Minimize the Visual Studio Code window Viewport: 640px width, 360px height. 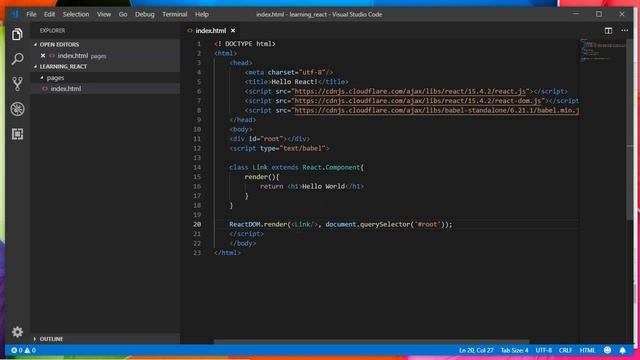coord(576,14)
